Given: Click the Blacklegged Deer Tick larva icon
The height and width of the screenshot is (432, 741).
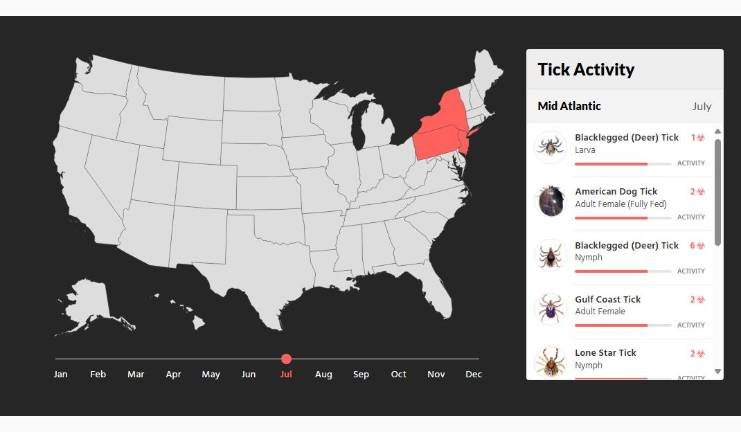Looking at the screenshot, I should pos(549,146).
